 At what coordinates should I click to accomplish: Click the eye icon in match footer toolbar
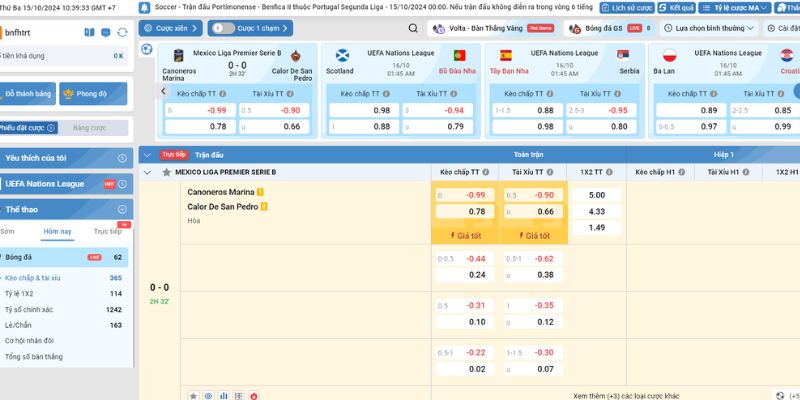[x=208, y=395]
